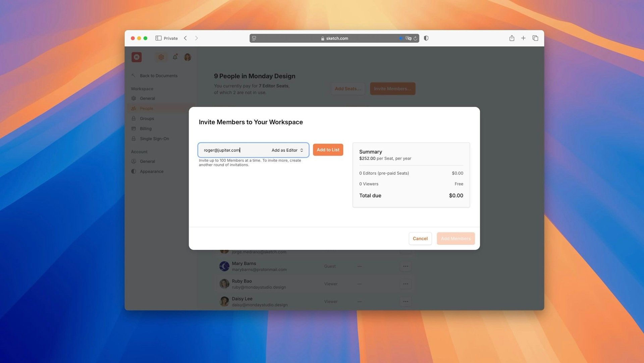Image resolution: width=644 pixels, height=363 pixels.
Task: Click the Safari share icon
Action: pos(512,38)
